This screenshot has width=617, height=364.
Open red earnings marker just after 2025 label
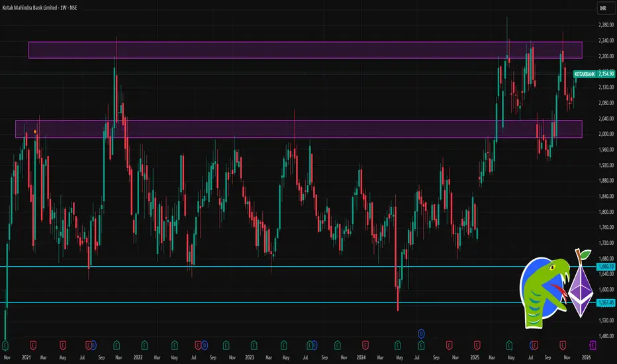(x=477, y=345)
